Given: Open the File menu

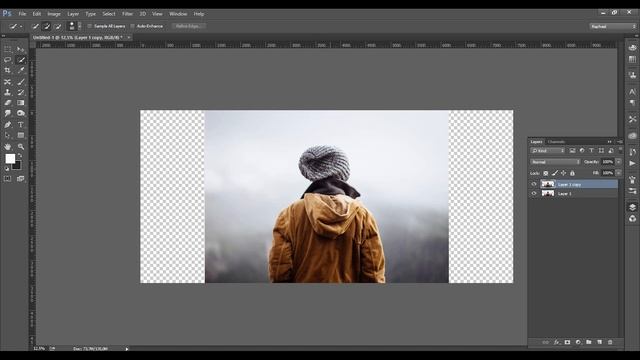Looking at the screenshot, I should tap(22, 14).
